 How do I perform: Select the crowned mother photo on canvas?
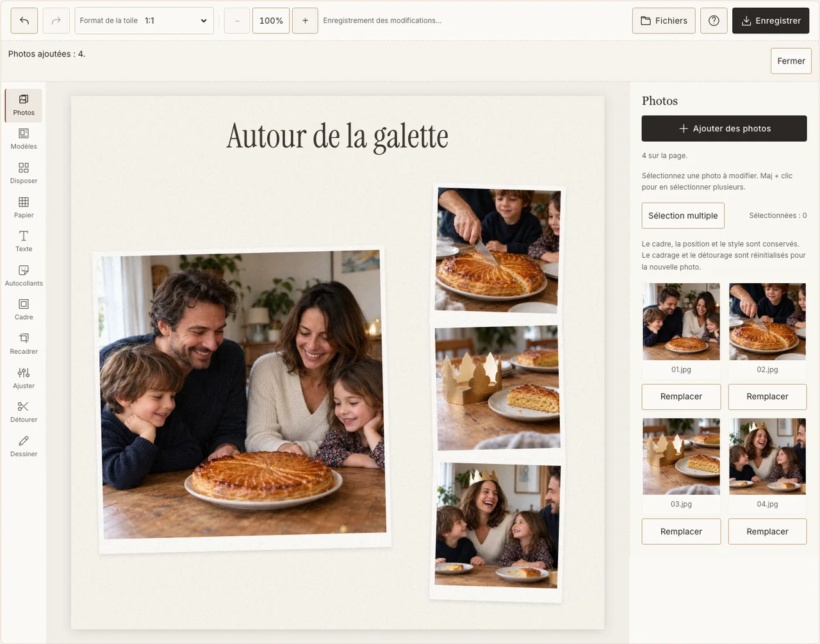(x=497, y=526)
